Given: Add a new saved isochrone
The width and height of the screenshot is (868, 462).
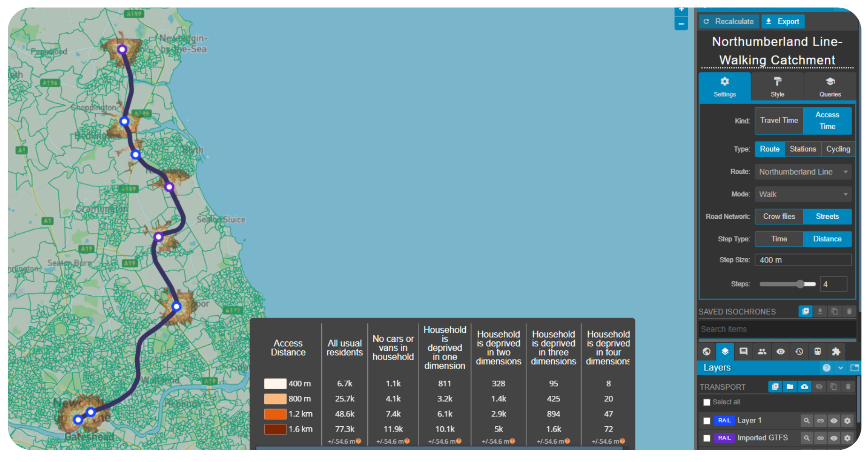Looking at the screenshot, I should (806, 311).
